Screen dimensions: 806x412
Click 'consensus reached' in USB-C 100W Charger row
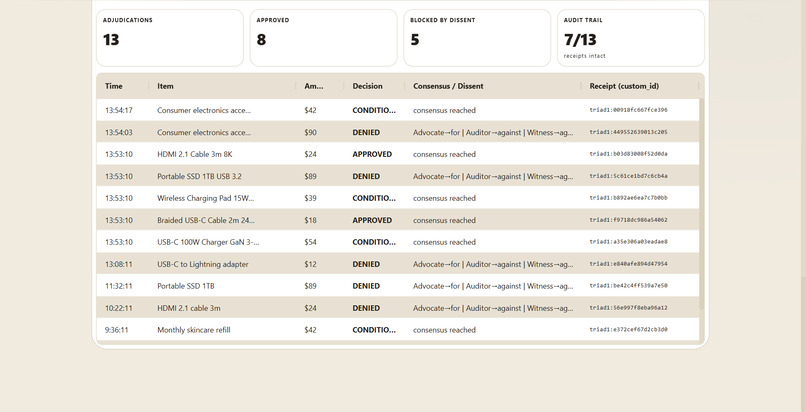click(444, 242)
